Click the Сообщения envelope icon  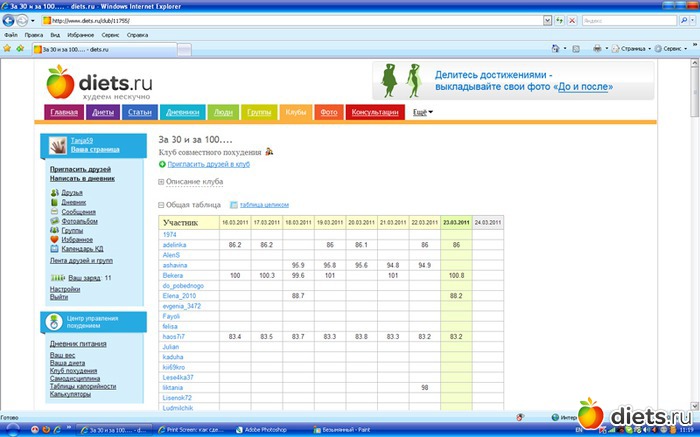(54, 212)
